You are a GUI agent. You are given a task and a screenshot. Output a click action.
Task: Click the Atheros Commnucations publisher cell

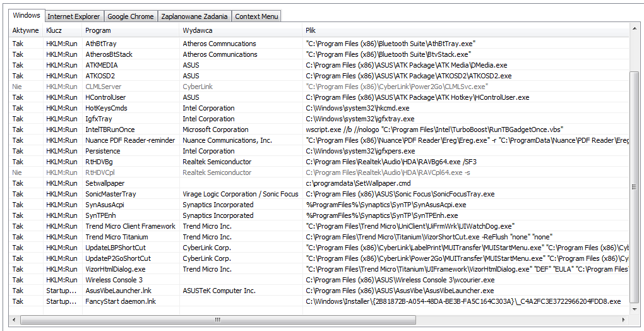pyautogui.click(x=219, y=44)
